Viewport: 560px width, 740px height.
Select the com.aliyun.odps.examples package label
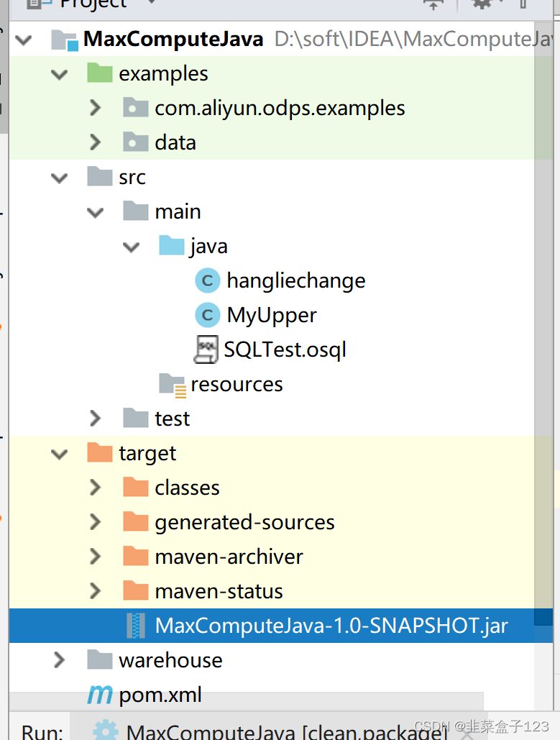pyautogui.click(x=280, y=109)
